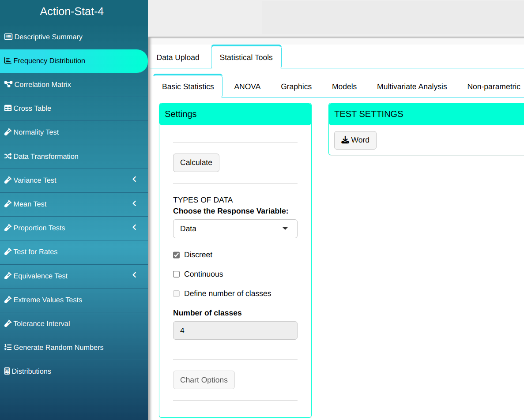Click the Descriptive Summary list icon

8,37
